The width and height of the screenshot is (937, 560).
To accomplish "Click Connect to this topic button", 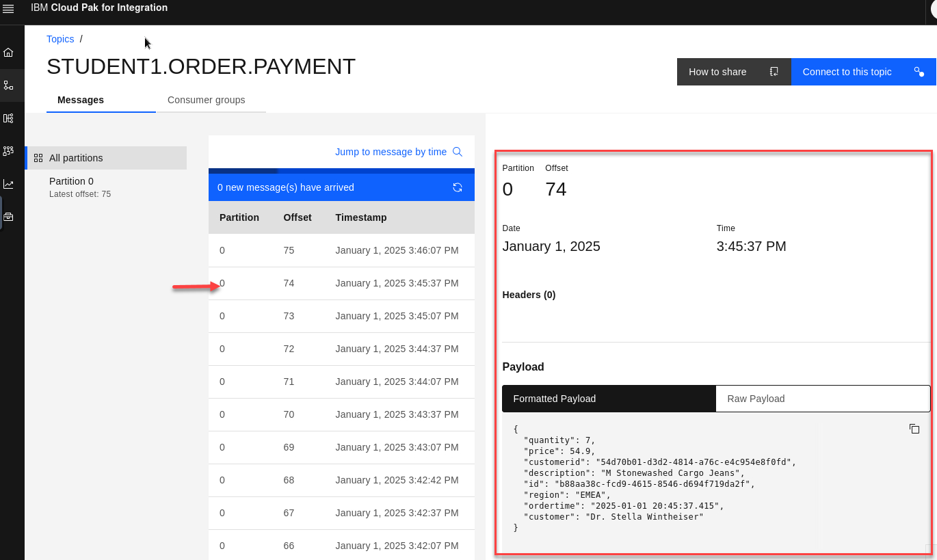I will tap(862, 72).
